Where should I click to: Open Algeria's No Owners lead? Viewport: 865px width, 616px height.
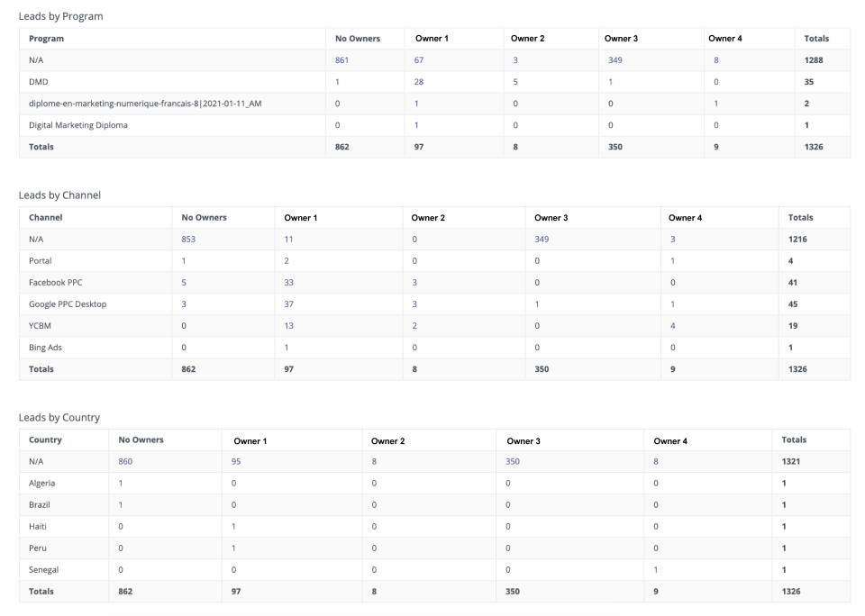(x=121, y=483)
